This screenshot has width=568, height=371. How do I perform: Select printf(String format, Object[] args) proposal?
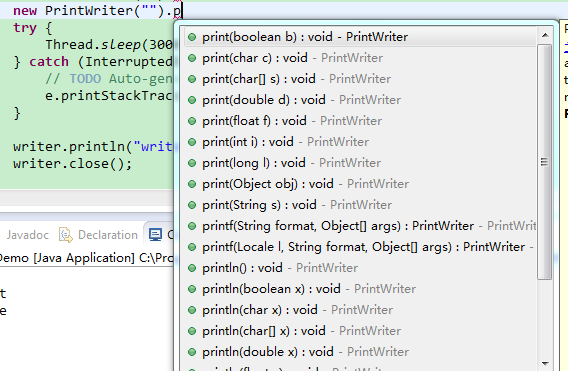tap(360, 226)
